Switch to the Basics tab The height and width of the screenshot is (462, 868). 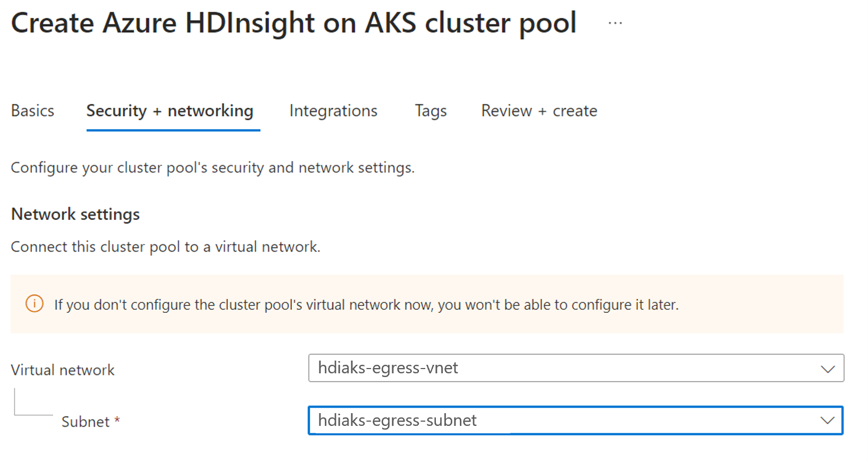(32, 110)
